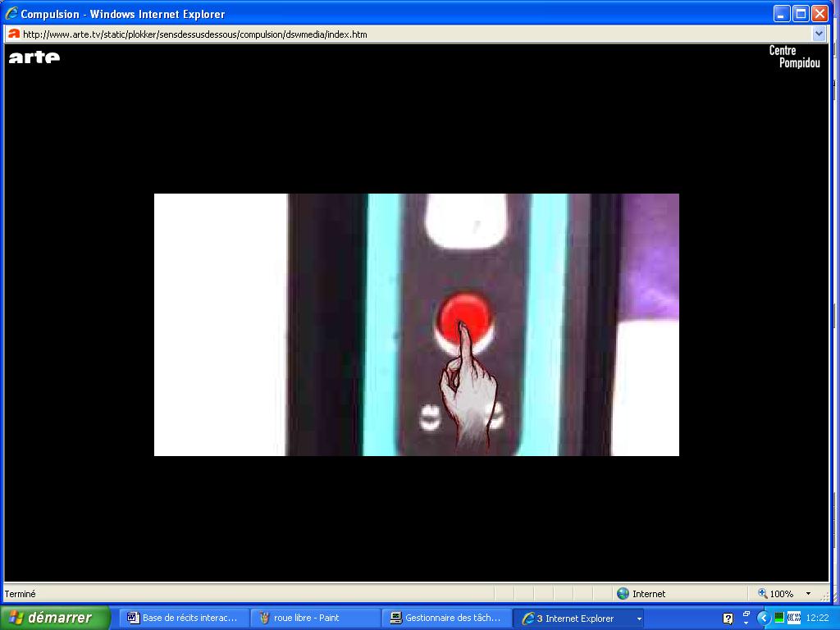The height and width of the screenshot is (630, 840).
Task: Click the Internet security zone globe icon
Action: pos(623,594)
